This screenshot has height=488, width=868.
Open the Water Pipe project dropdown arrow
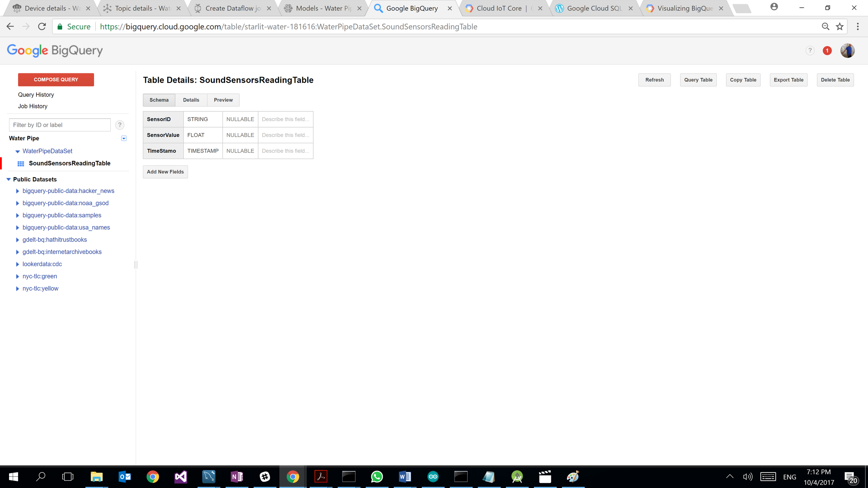pyautogui.click(x=124, y=138)
